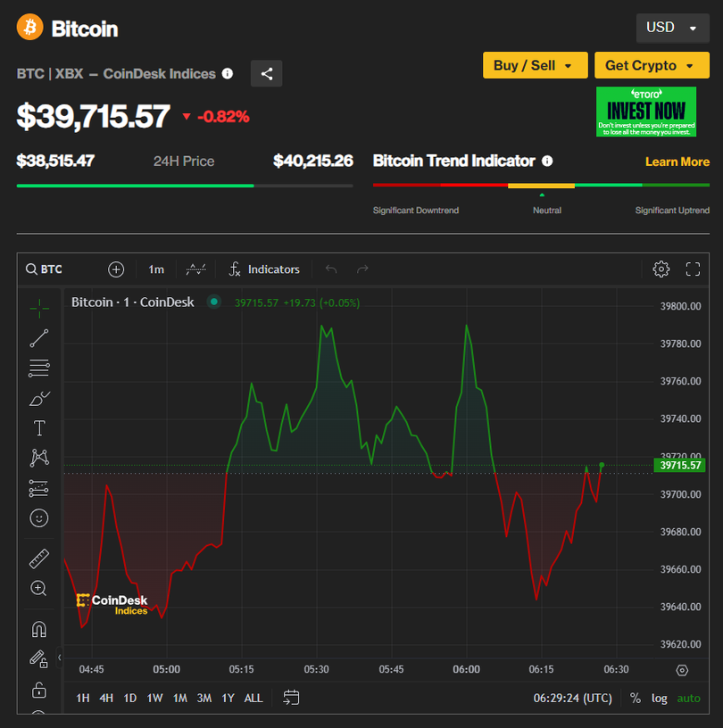Switch chart range to 1D
The image size is (723, 728).
click(130, 698)
